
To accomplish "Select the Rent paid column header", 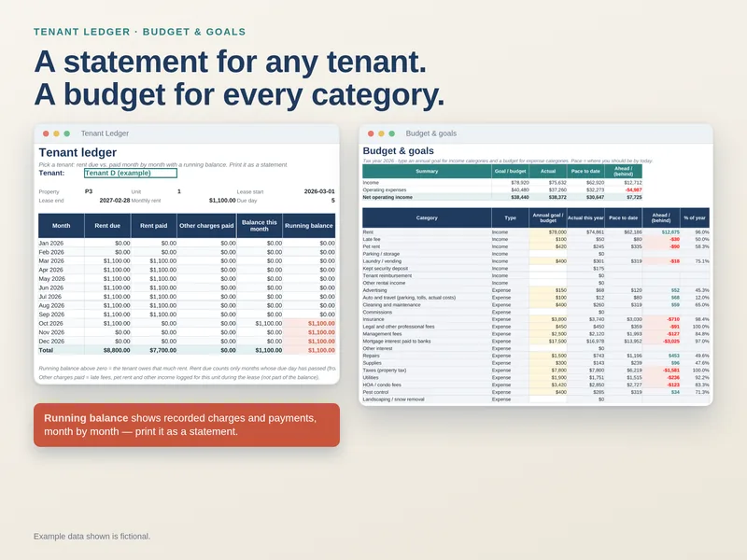I will 154,226.
